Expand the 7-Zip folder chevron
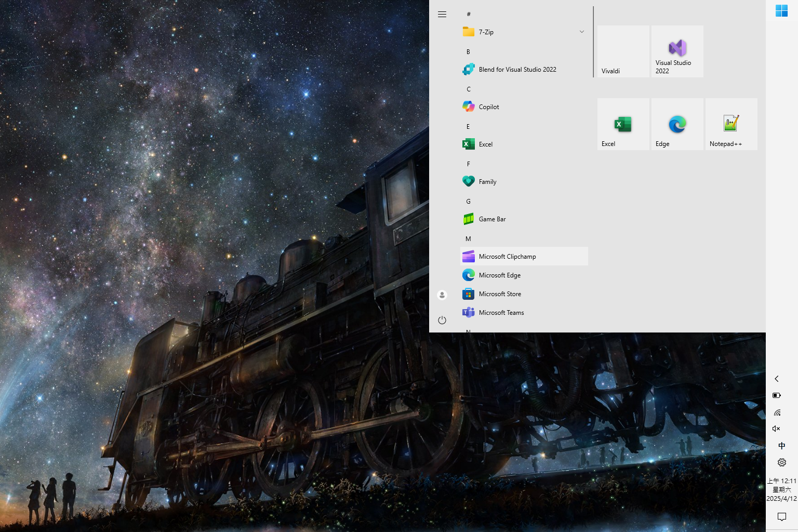This screenshot has width=798, height=532. click(x=582, y=32)
